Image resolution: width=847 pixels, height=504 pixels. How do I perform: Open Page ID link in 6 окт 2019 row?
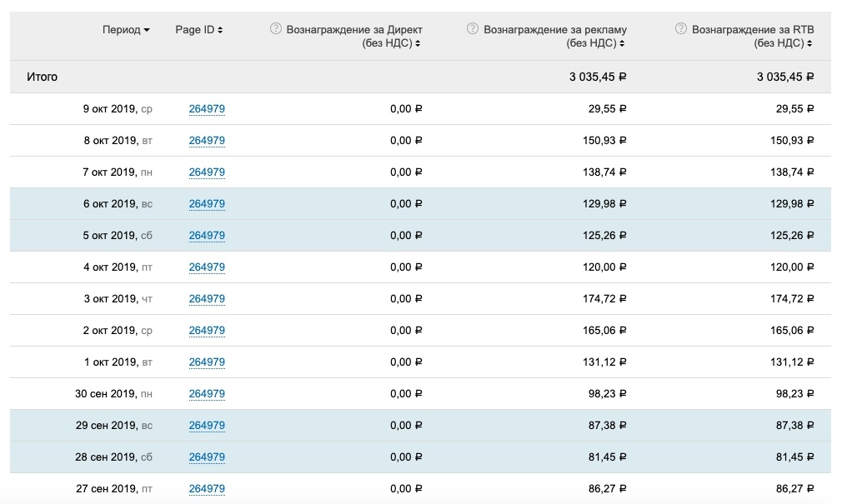pos(207,204)
